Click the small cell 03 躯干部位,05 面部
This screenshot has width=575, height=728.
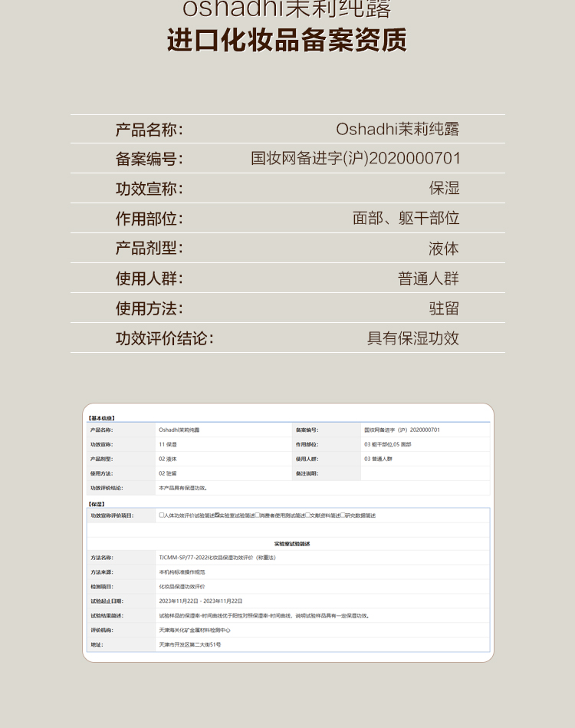(387, 444)
